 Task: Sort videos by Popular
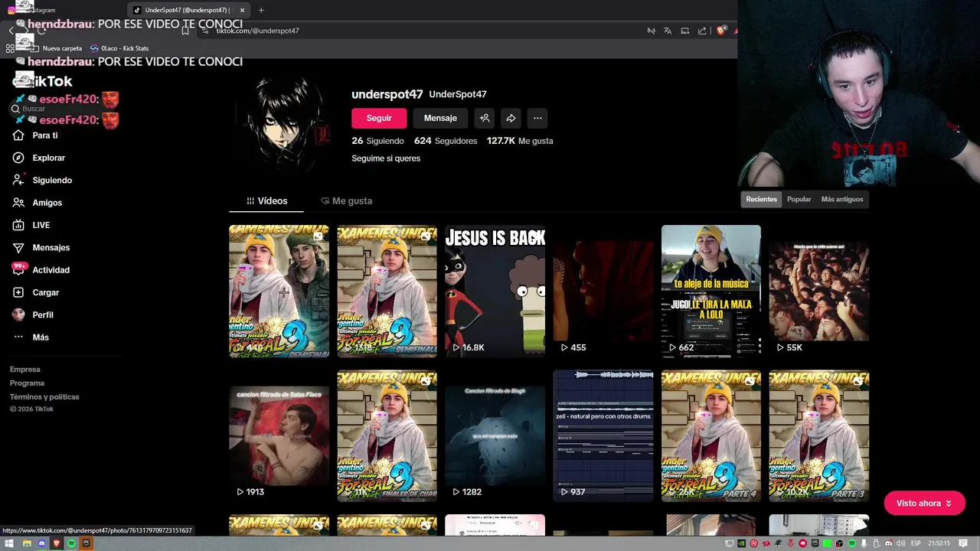[799, 199]
